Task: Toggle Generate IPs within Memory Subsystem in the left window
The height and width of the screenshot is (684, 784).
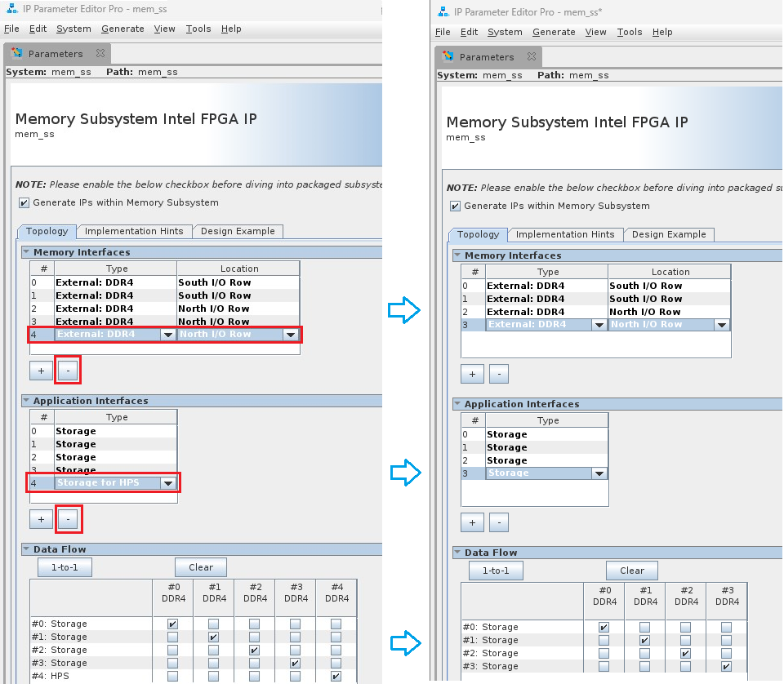Action: pyautogui.click(x=24, y=202)
